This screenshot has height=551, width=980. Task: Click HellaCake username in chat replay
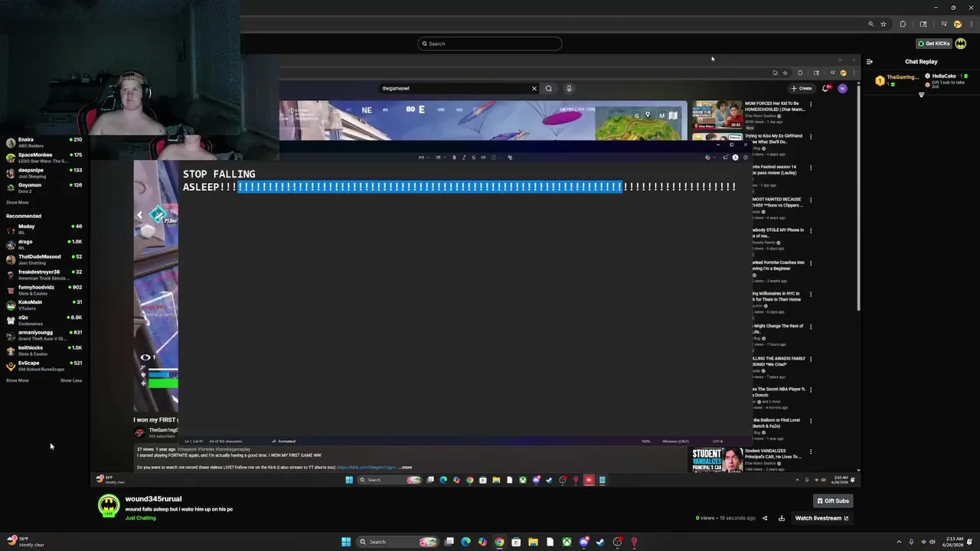pyautogui.click(x=945, y=77)
